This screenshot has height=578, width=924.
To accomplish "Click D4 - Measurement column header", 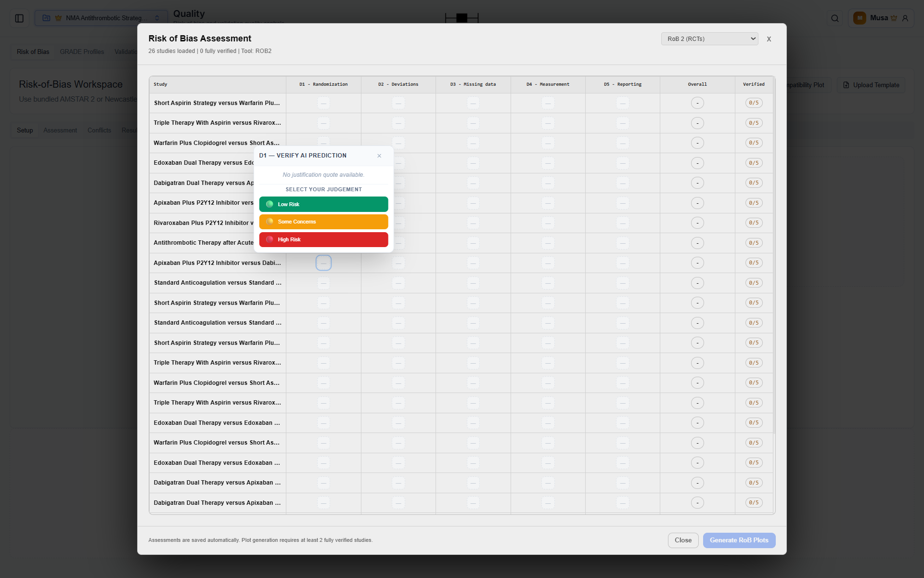I will tap(548, 84).
